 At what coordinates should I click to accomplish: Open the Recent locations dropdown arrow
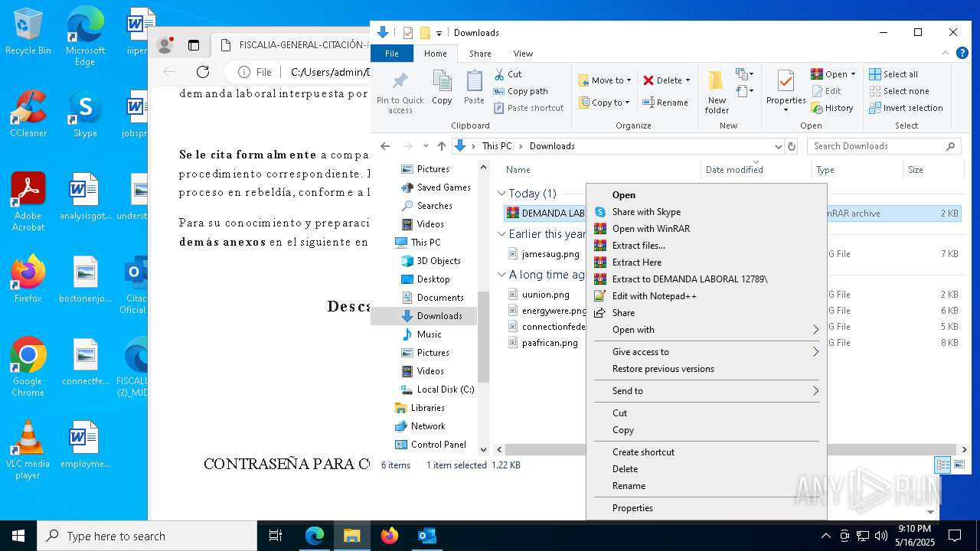pyautogui.click(x=426, y=146)
